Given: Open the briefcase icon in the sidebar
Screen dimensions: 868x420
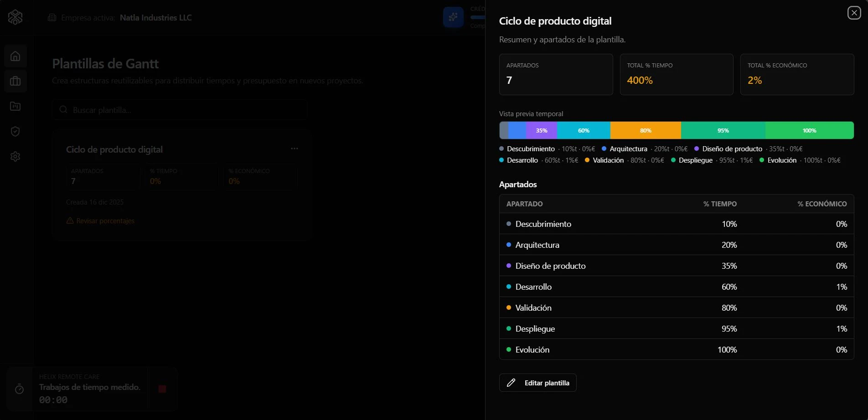Looking at the screenshot, I should coord(15,81).
